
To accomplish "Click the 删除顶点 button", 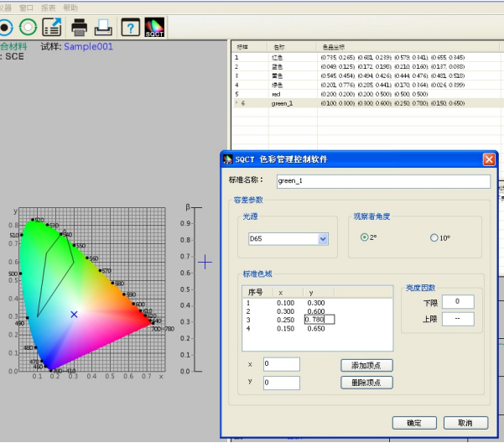I will [x=366, y=383].
